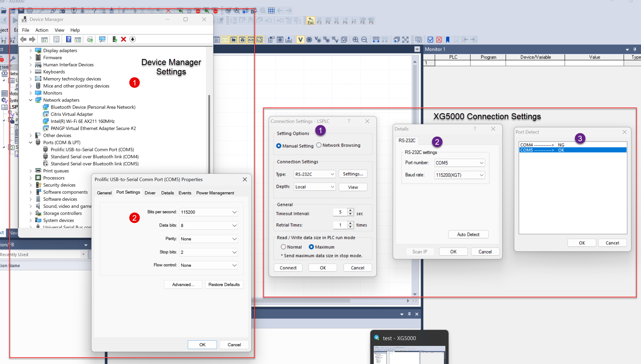The height and width of the screenshot is (364, 641).
Task: Click the zoom in magnifier icon
Action: pos(355,40)
